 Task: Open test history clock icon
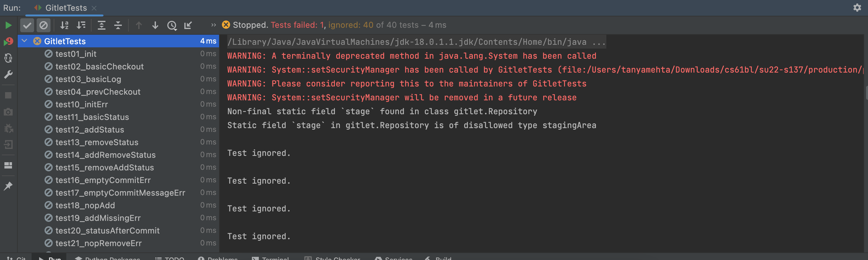[x=172, y=25]
